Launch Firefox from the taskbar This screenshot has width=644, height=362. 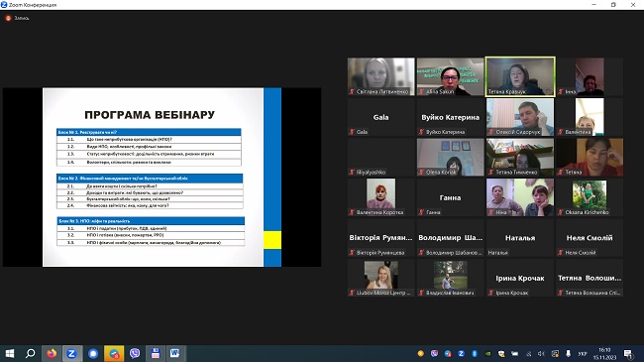pos(52,353)
